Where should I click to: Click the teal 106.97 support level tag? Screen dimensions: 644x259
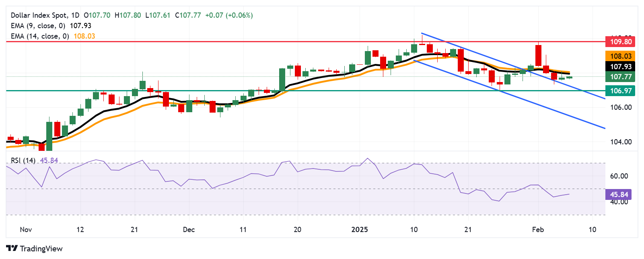(621, 90)
